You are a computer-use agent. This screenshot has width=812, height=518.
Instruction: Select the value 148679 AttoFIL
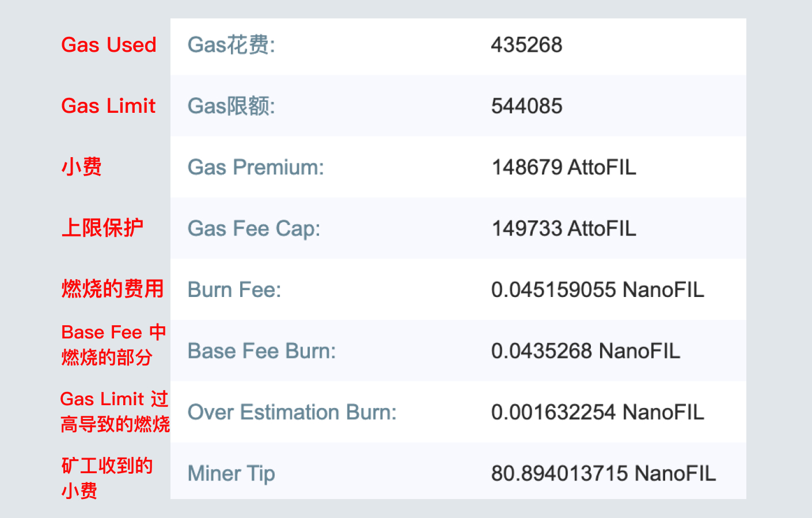[x=564, y=167]
